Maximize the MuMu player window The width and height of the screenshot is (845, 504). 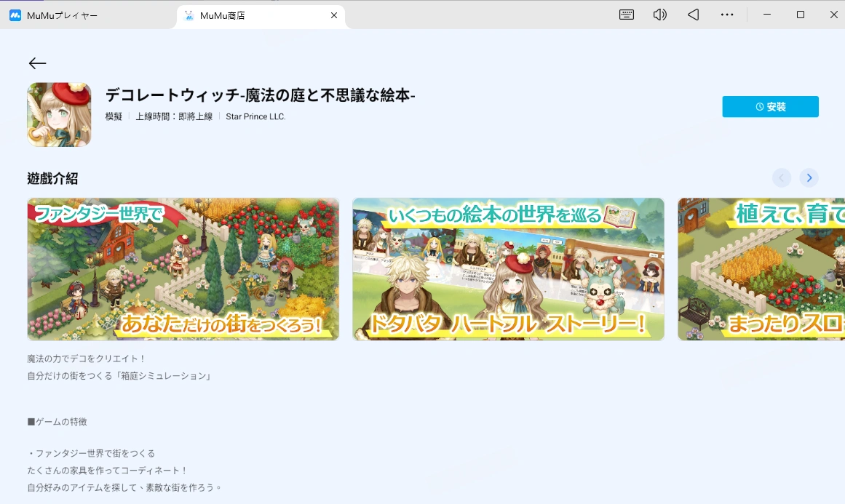(x=801, y=15)
